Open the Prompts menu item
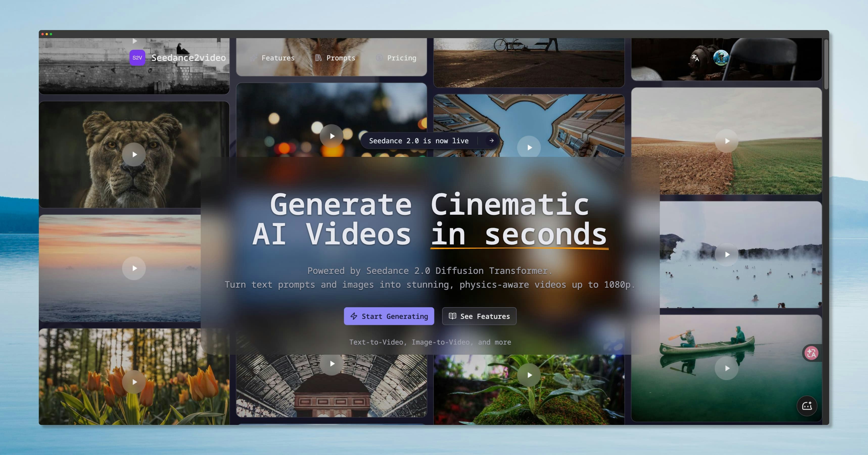The width and height of the screenshot is (868, 455). tap(341, 58)
